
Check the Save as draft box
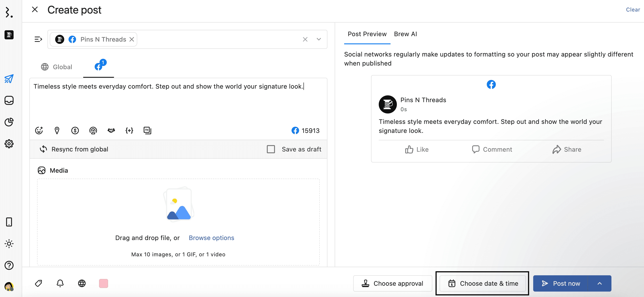click(x=271, y=149)
